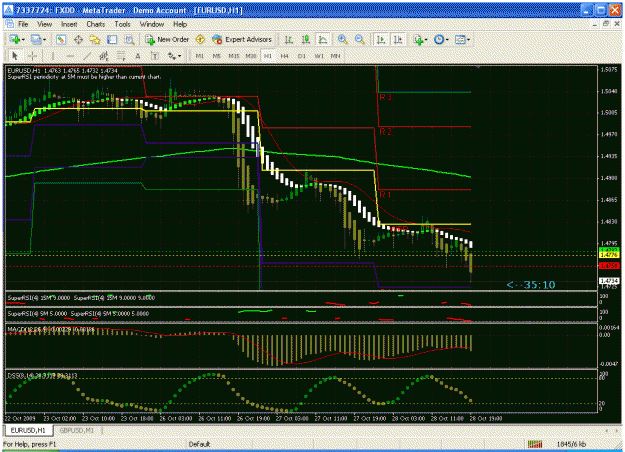Open the Help menu
This screenshot has width=625, height=452.
coord(180,24)
